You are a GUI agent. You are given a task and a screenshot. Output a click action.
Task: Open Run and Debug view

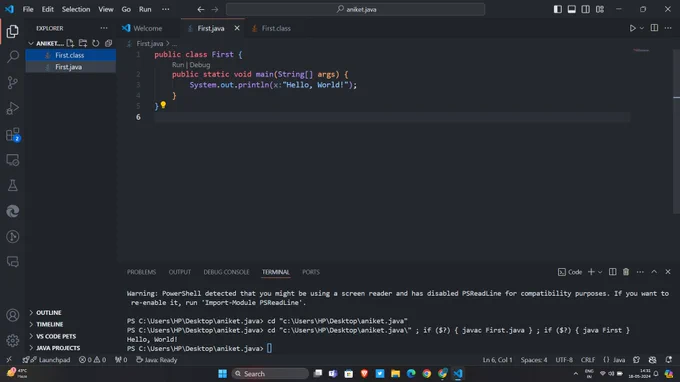[13, 108]
